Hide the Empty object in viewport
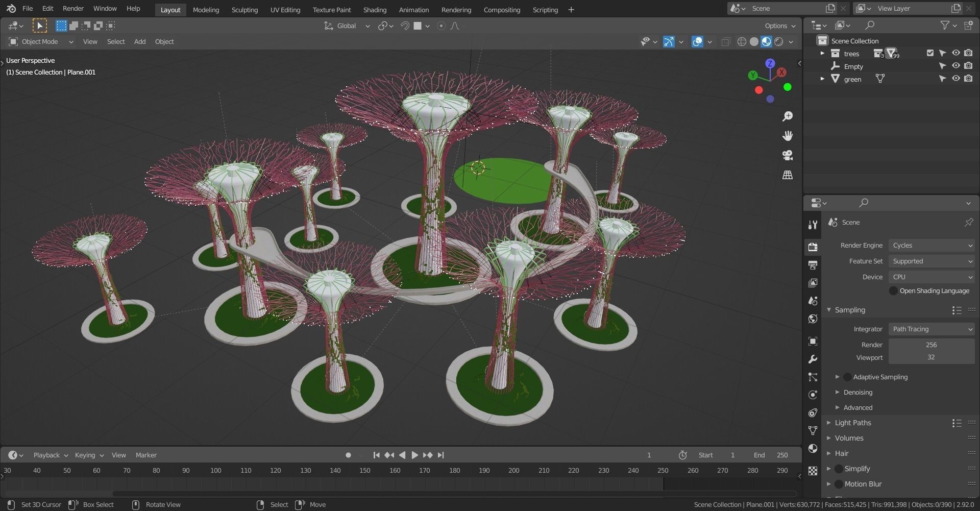The height and width of the screenshot is (511, 980). tap(955, 66)
